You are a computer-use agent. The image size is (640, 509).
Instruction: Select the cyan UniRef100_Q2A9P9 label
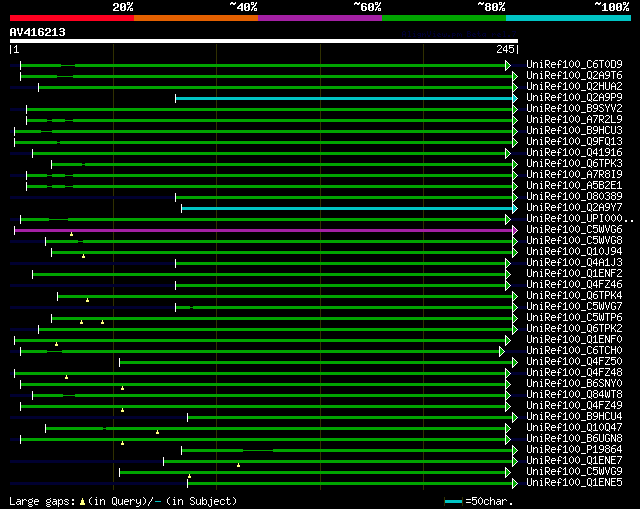click(574, 98)
